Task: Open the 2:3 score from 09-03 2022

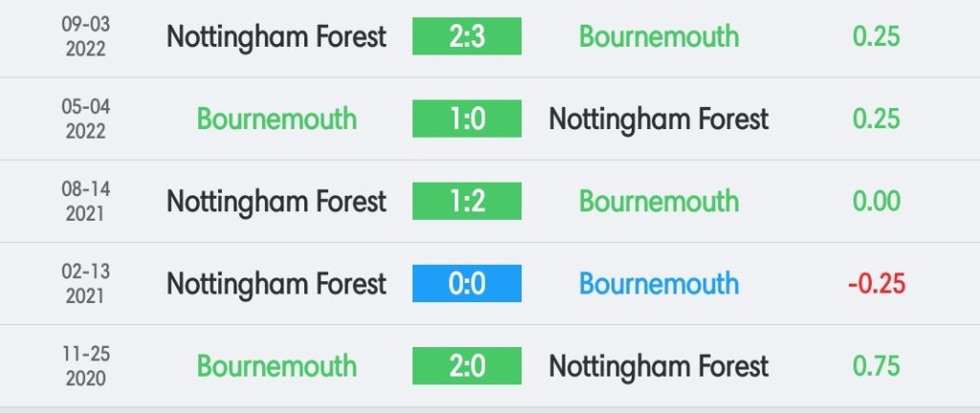Action: (467, 36)
